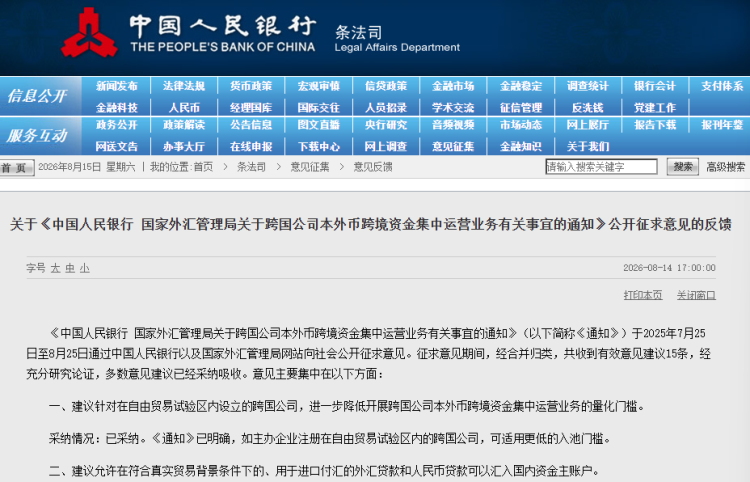Select 反洗钱 in navigation

click(x=588, y=108)
